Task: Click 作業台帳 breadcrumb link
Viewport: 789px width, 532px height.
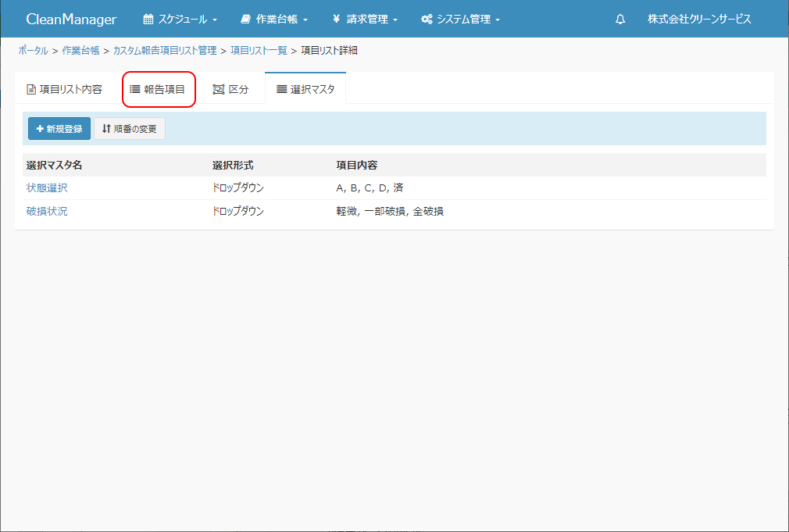Action: coord(80,51)
